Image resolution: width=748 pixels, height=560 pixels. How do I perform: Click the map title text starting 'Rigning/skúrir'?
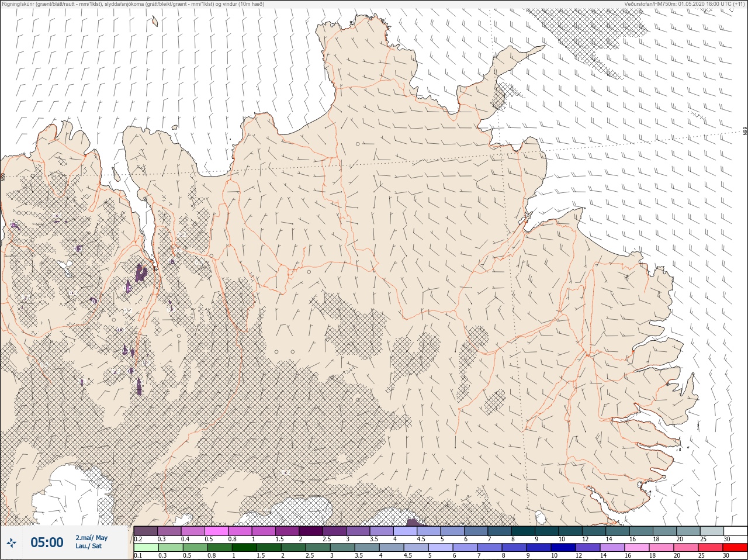pos(133,4)
